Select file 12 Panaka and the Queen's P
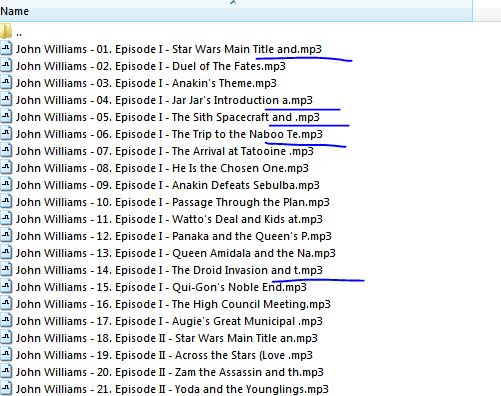 pyautogui.click(x=174, y=236)
